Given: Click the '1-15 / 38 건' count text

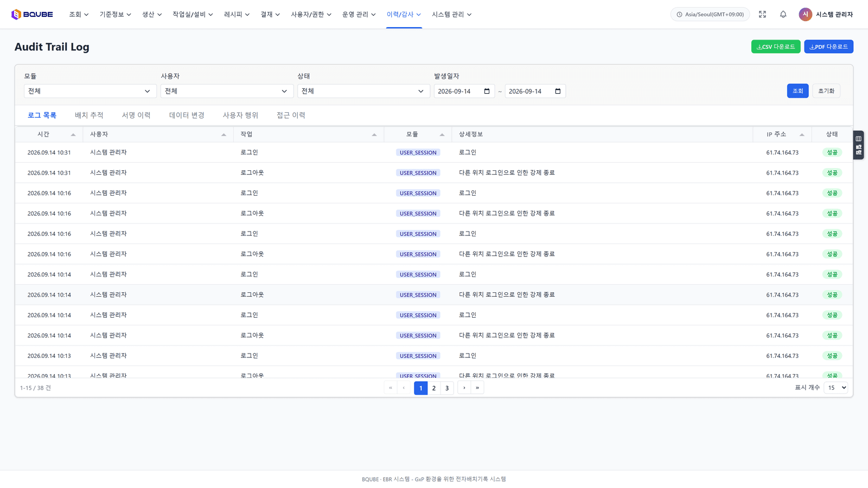Looking at the screenshot, I should click(36, 388).
